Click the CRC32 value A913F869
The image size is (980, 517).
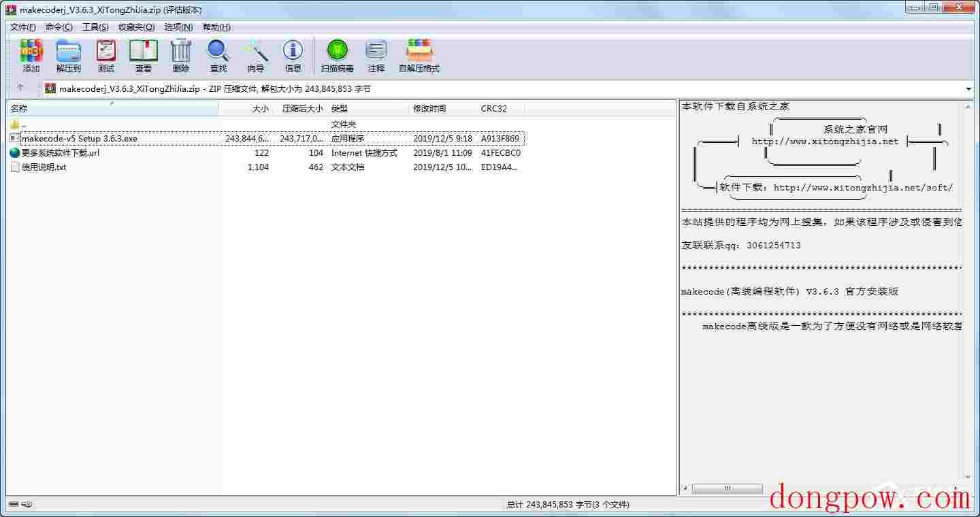(x=500, y=138)
